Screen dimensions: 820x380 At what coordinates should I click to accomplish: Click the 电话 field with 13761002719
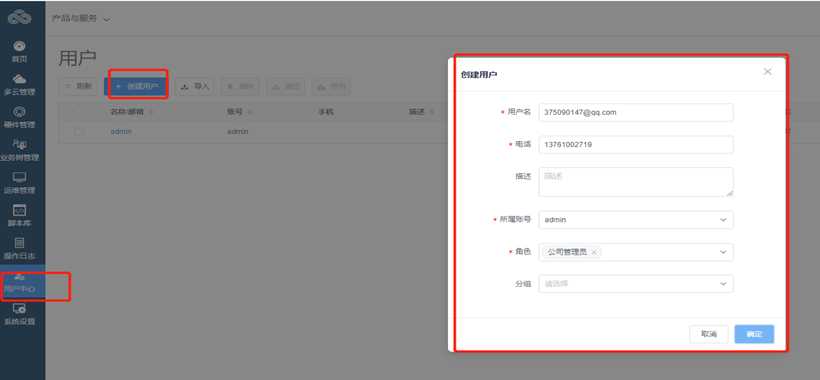[636, 144]
